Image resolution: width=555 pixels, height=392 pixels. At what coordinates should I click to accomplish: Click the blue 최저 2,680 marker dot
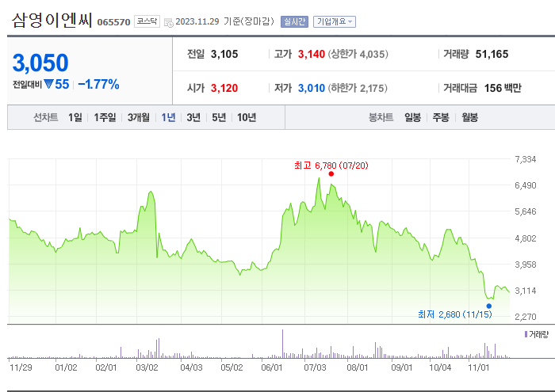pyautogui.click(x=489, y=306)
